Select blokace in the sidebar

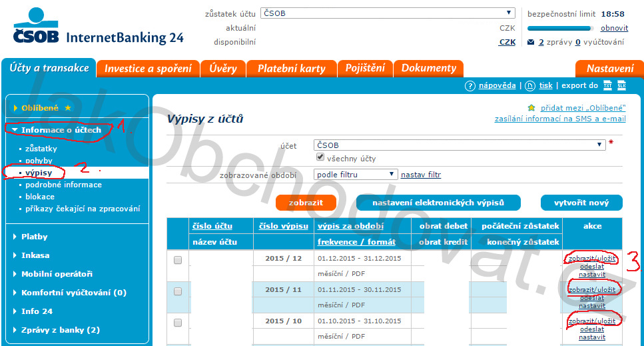click(x=40, y=197)
